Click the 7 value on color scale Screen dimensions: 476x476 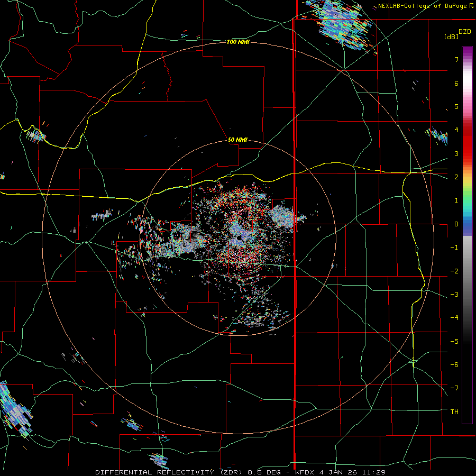456,59
